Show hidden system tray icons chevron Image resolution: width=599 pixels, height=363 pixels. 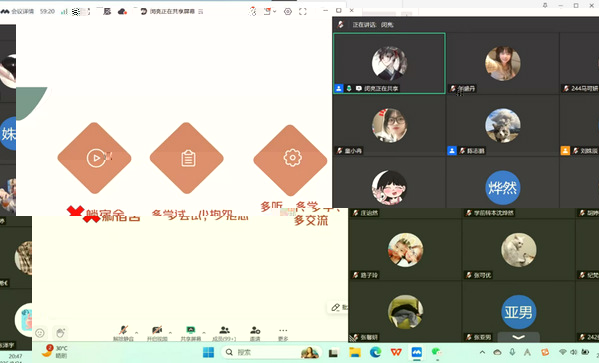(482, 352)
